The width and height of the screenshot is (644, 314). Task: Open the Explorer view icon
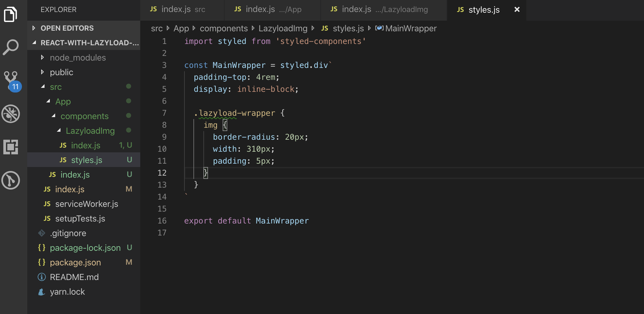(11, 15)
